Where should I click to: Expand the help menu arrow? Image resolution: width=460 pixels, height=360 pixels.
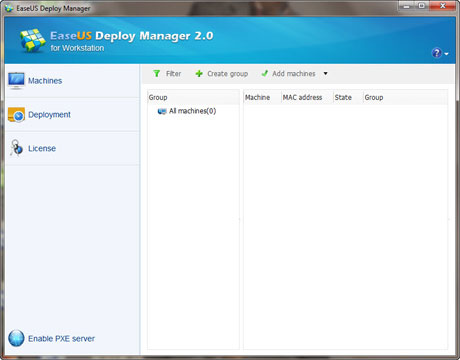[x=446, y=54]
